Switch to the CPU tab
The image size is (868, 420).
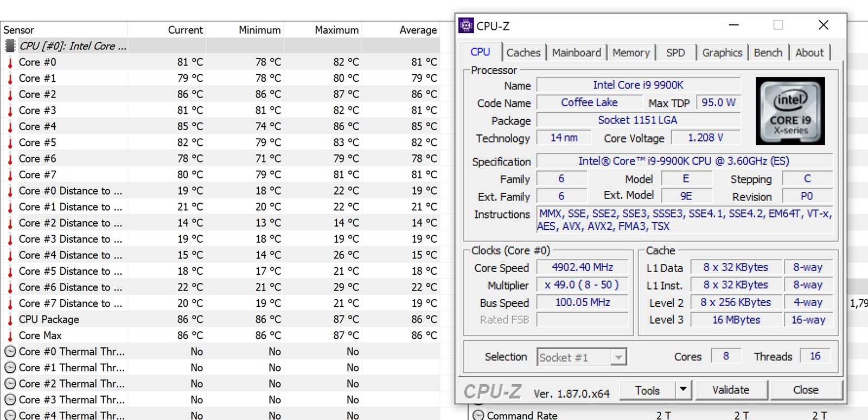(x=480, y=52)
